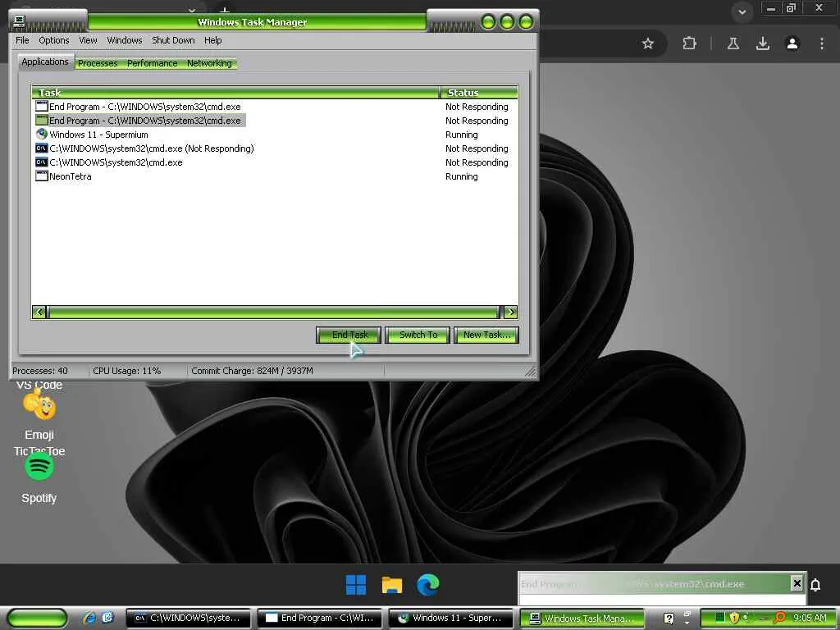Sort tasks by the Status column header
Image resolution: width=840 pixels, height=630 pixels.
[479, 92]
